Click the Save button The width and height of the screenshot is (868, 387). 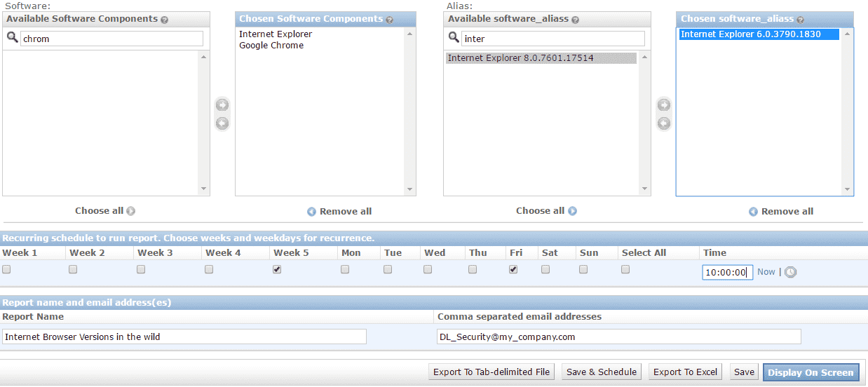(744, 372)
